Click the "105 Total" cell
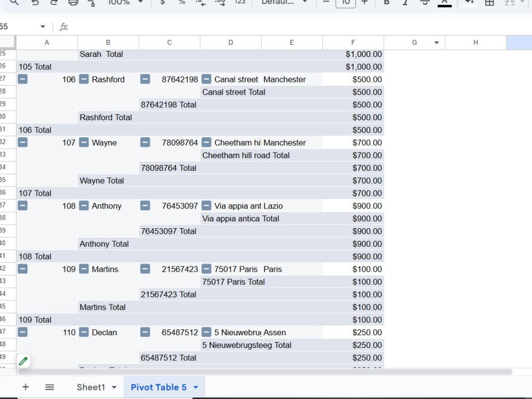The height and width of the screenshot is (399, 532). [x=47, y=67]
